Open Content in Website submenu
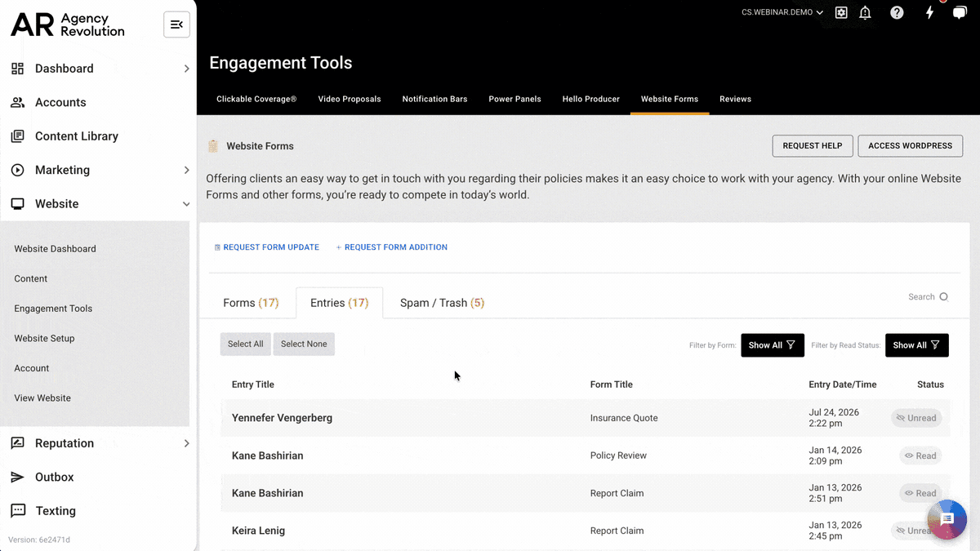The width and height of the screenshot is (980, 551). [31, 279]
